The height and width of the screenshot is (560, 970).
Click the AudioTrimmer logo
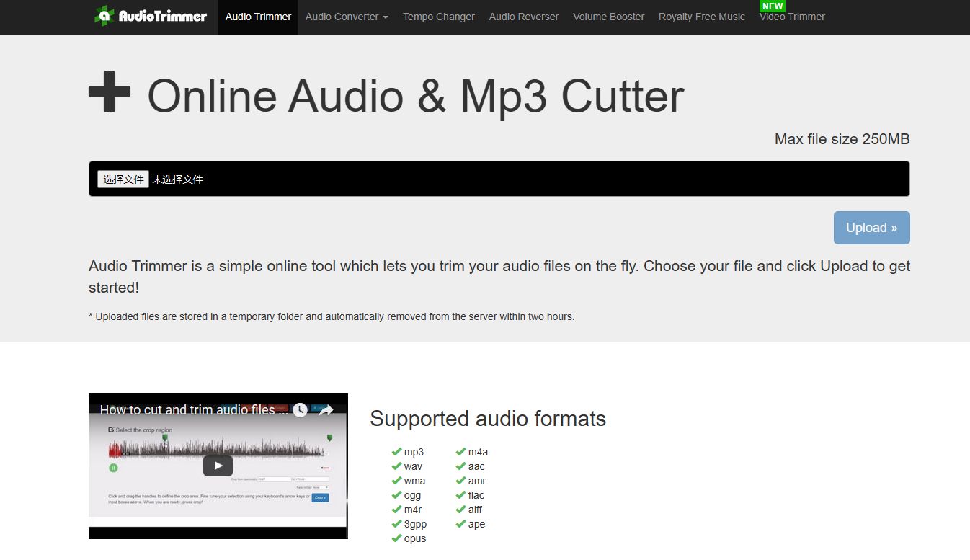(x=150, y=16)
